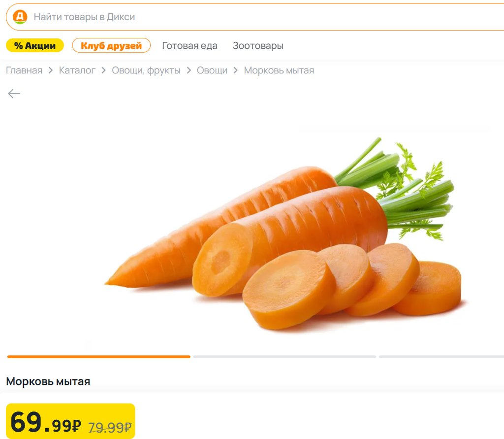Open the Овощи, фрукты breadcrumb
Viewport: 504px width, 439px height.
(146, 70)
